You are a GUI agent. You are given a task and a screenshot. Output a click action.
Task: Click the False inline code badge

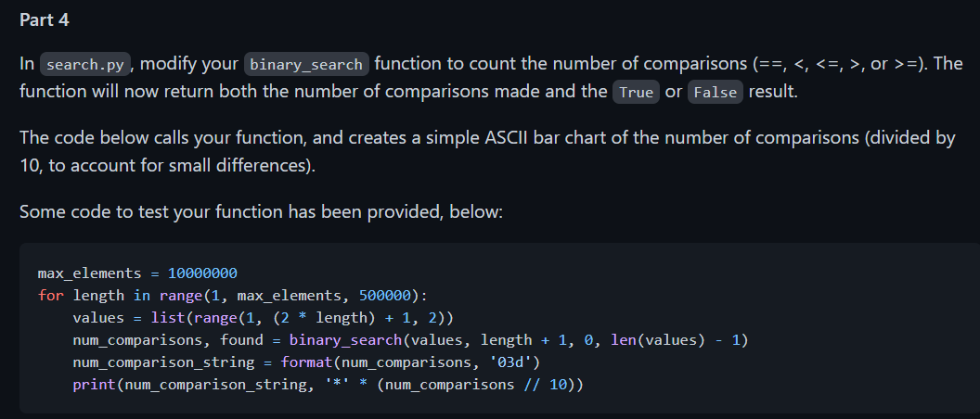[x=715, y=93]
